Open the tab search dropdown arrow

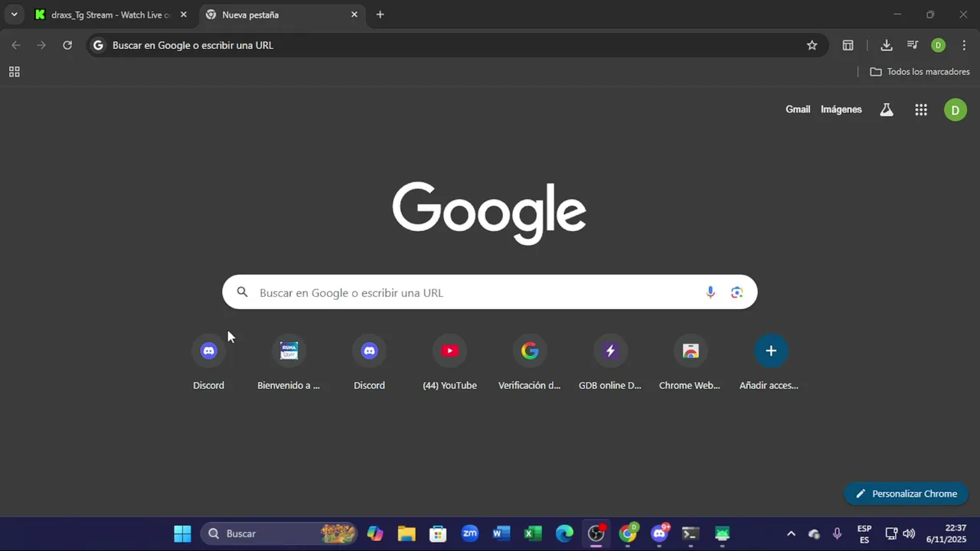click(x=14, y=15)
